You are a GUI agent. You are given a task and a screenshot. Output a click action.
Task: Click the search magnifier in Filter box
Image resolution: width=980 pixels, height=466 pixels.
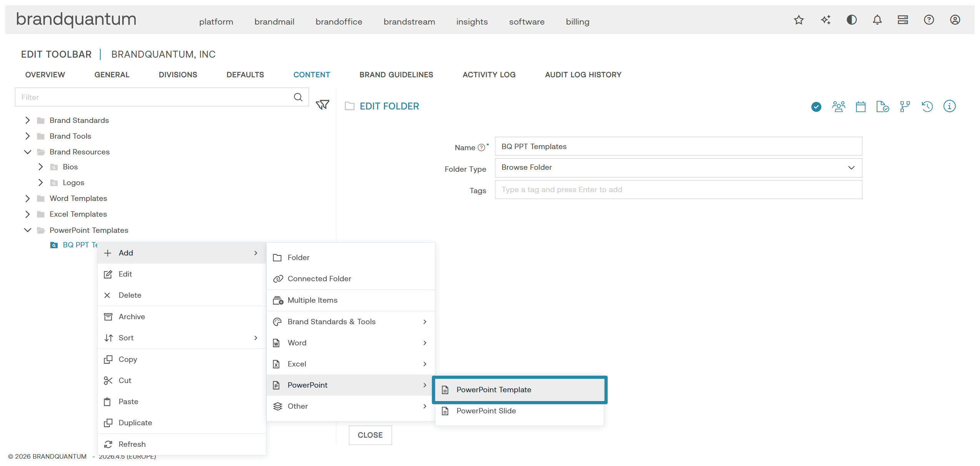click(x=298, y=97)
